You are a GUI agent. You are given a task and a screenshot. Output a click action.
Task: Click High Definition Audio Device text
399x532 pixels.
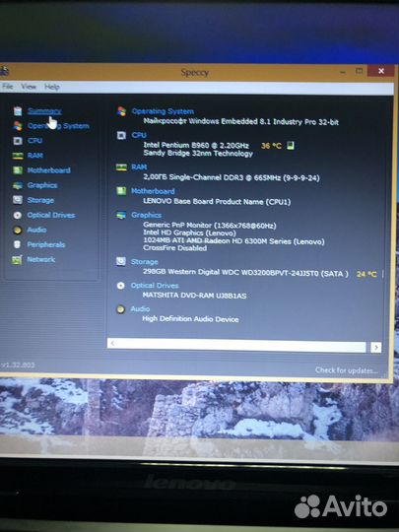point(190,319)
